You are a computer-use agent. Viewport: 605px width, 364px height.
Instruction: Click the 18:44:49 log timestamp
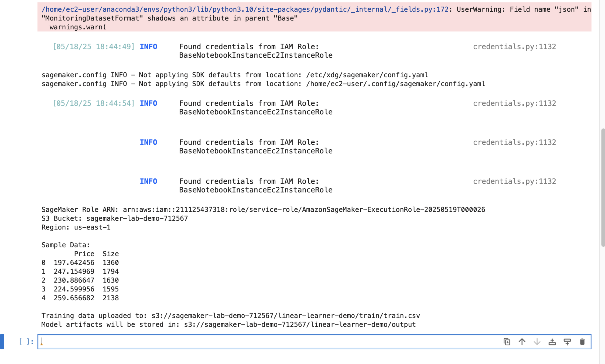94,47
